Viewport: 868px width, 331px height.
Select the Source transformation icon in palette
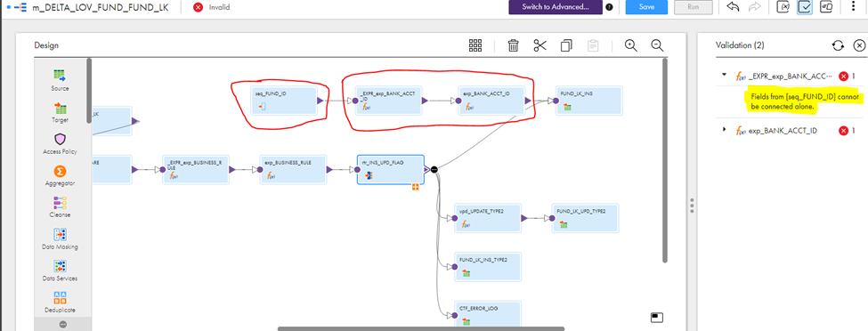pos(60,77)
